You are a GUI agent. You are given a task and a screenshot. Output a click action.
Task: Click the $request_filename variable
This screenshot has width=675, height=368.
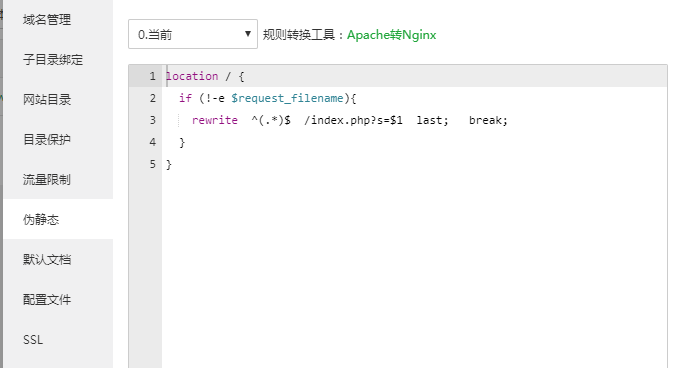pyautogui.click(x=287, y=99)
